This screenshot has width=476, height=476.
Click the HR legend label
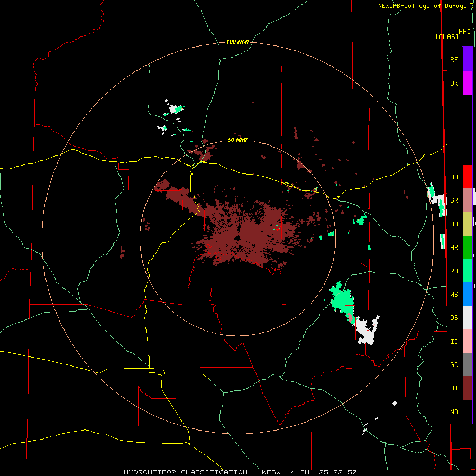coord(454,248)
